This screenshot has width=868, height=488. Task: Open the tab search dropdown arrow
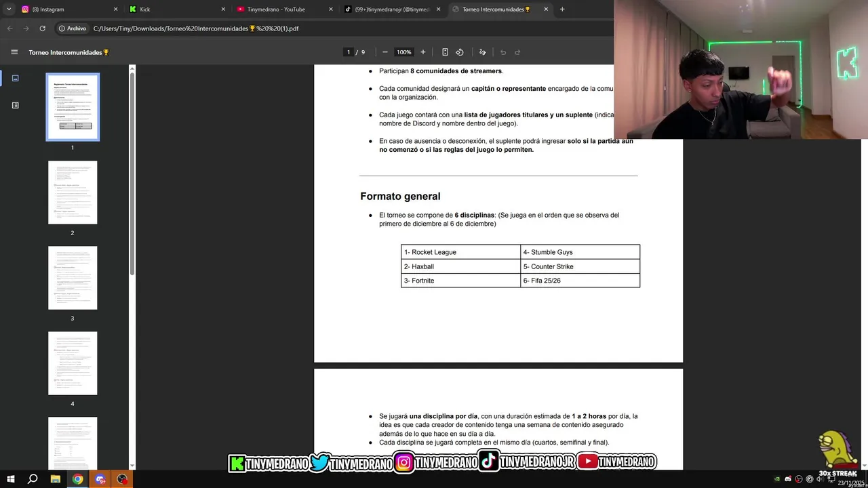pos(9,9)
